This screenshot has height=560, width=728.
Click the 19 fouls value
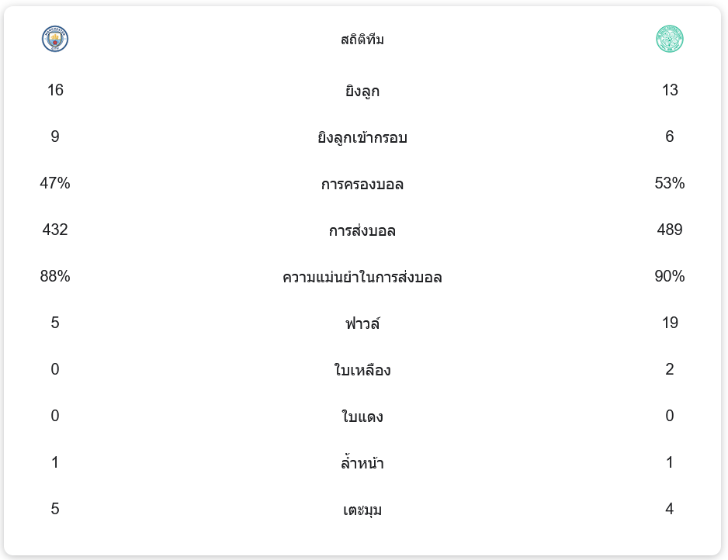tap(670, 323)
